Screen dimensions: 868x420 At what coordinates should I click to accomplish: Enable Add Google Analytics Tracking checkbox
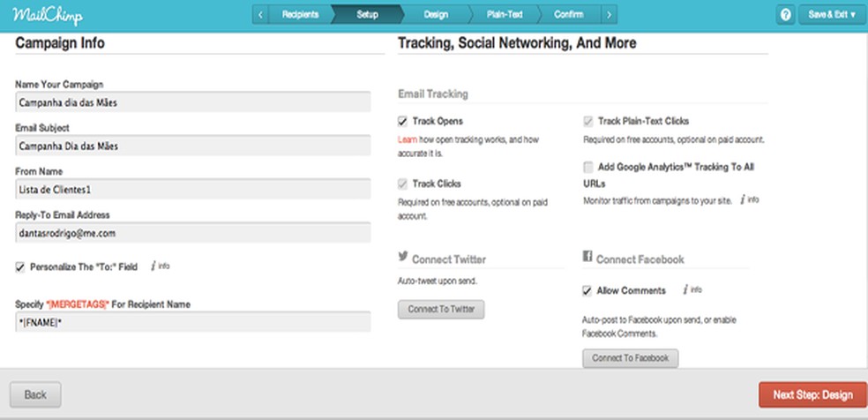587,167
